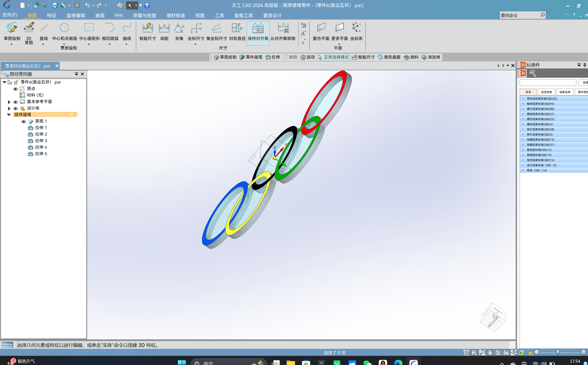Screen dimensions: 588x365
Task: Select the 直线 line tool
Action: 44,31
